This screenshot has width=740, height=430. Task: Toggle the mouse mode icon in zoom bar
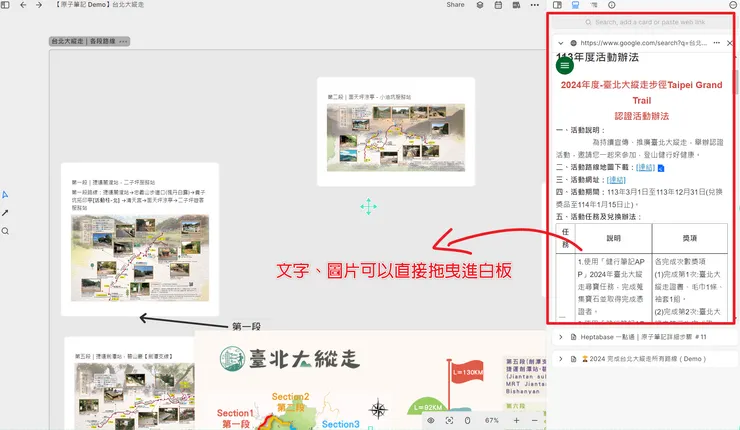467,420
